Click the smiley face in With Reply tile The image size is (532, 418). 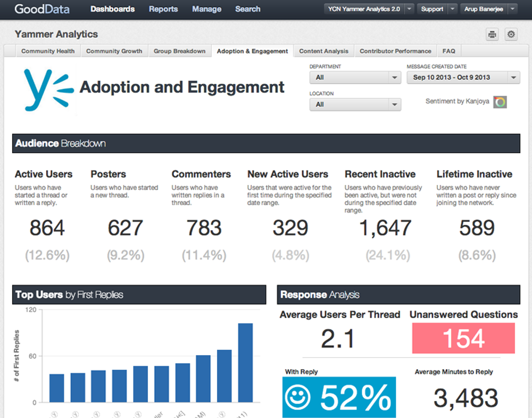tap(297, 397)
